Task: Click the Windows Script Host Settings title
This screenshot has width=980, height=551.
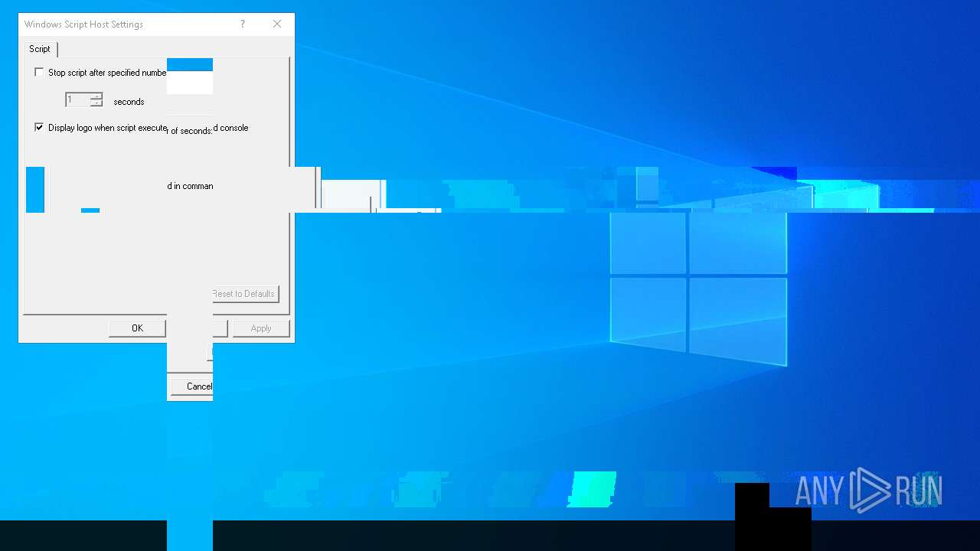Action: (83, 24)
